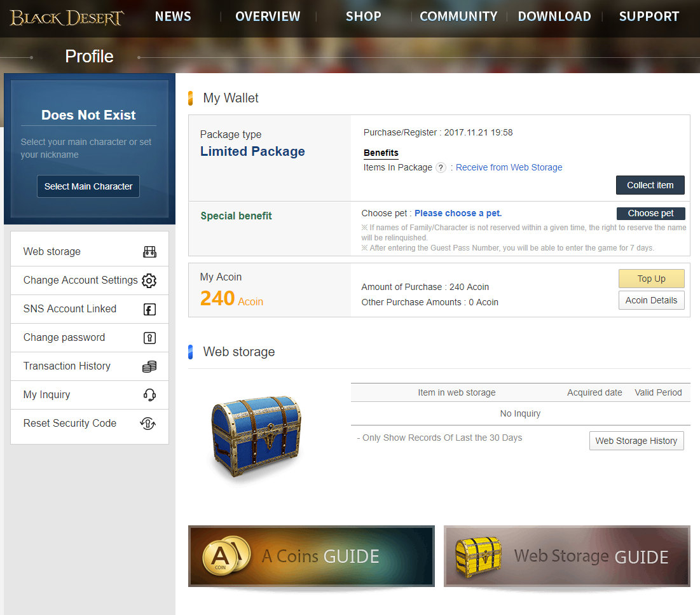Click the gear icon for account settings
This screenshot has width=700, height=615.
(x=149, y=280)
